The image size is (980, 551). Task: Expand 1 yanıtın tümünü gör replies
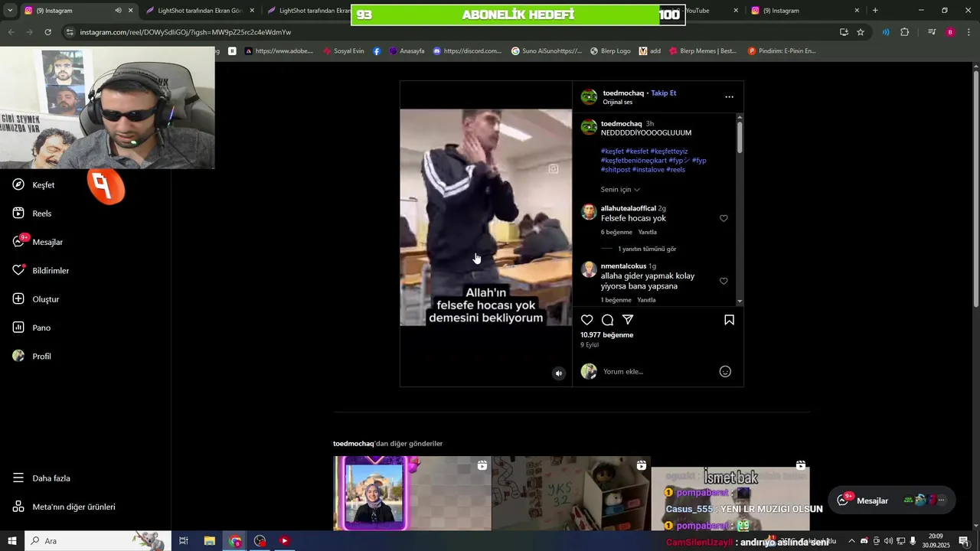pos(647,249)
